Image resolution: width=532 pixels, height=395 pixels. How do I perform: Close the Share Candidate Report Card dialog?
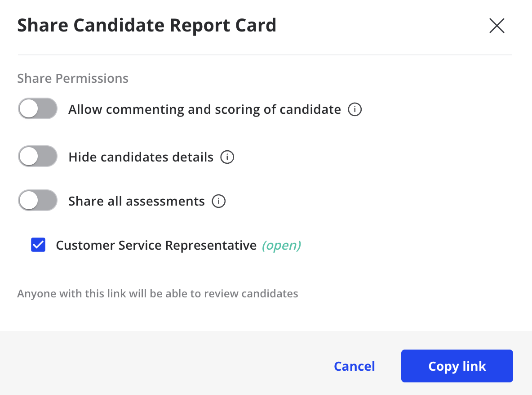tap(497, 26)
